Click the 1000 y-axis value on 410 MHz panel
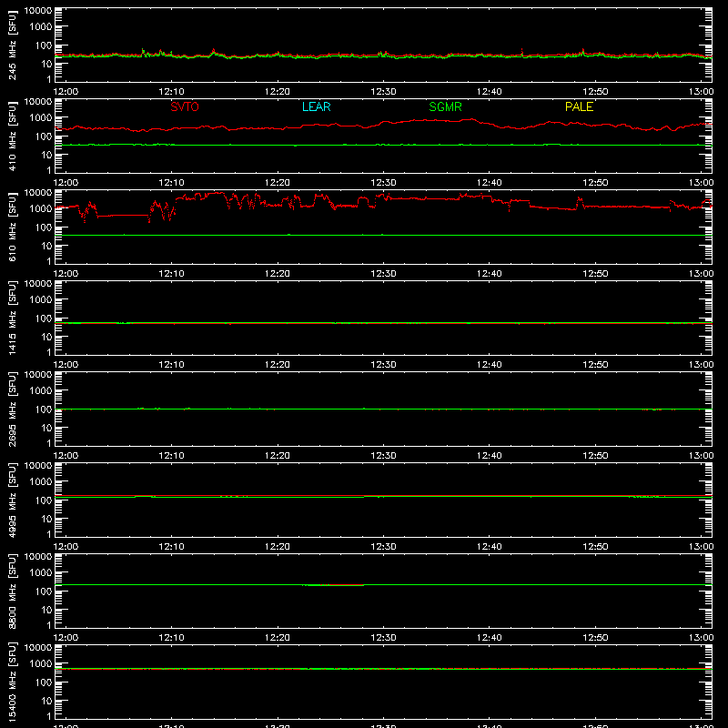 [x=41, y=118]
